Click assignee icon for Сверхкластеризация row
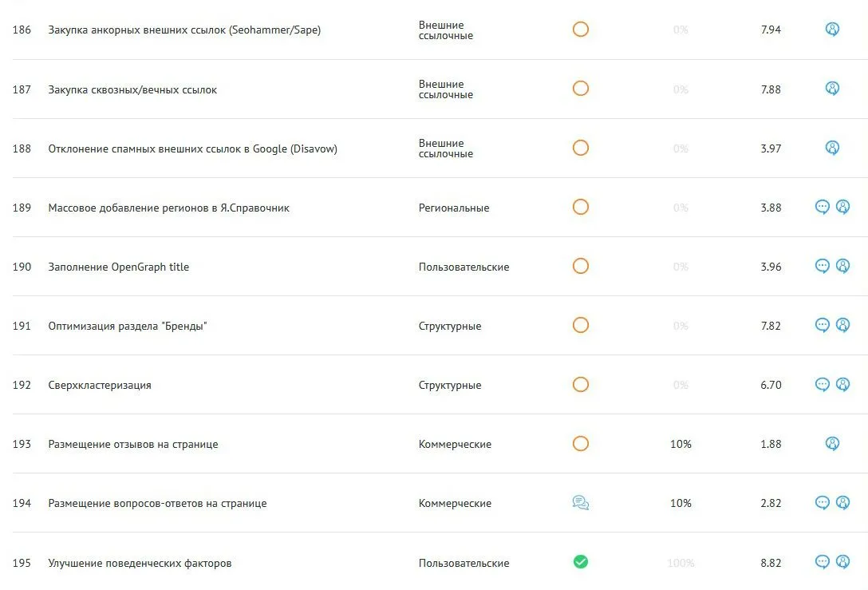This screenshot has height=590, width=868. pos(842,385)
